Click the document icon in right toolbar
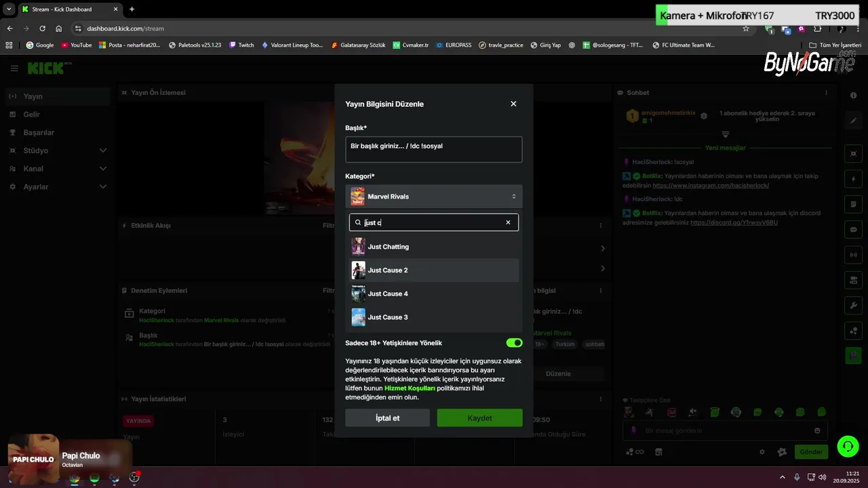 [853, 204]
